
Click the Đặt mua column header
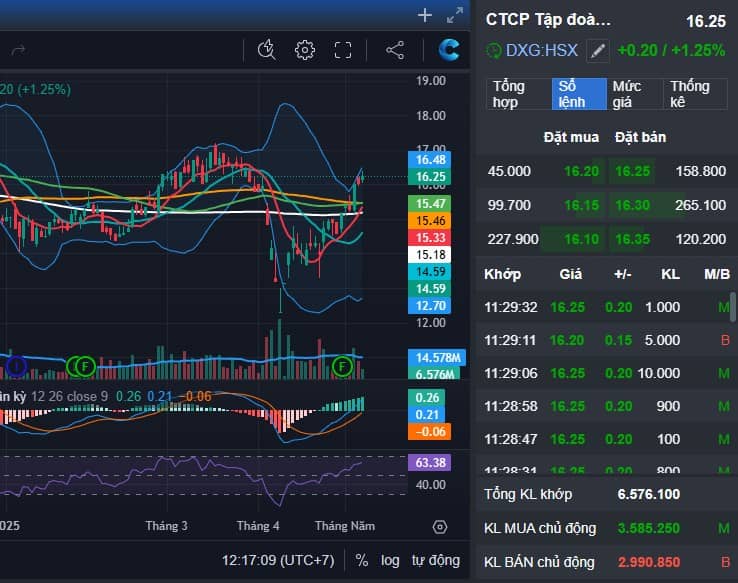pyautogui.click(x=571, y=137)
